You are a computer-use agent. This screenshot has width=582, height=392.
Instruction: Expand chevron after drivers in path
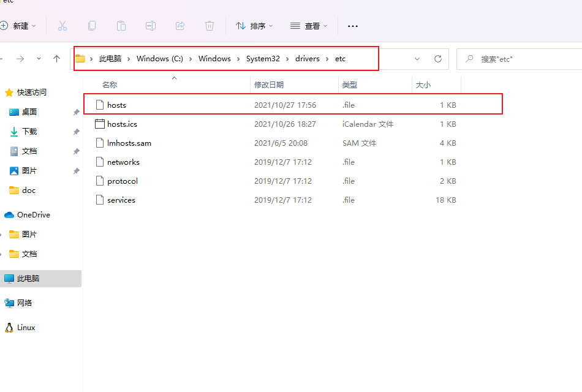coord(327,59)
